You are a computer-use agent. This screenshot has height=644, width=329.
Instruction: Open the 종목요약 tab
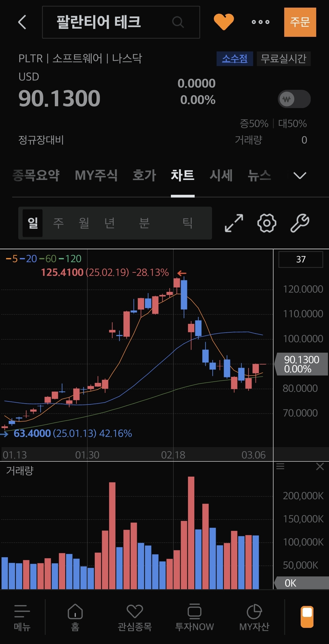(36, 176)
